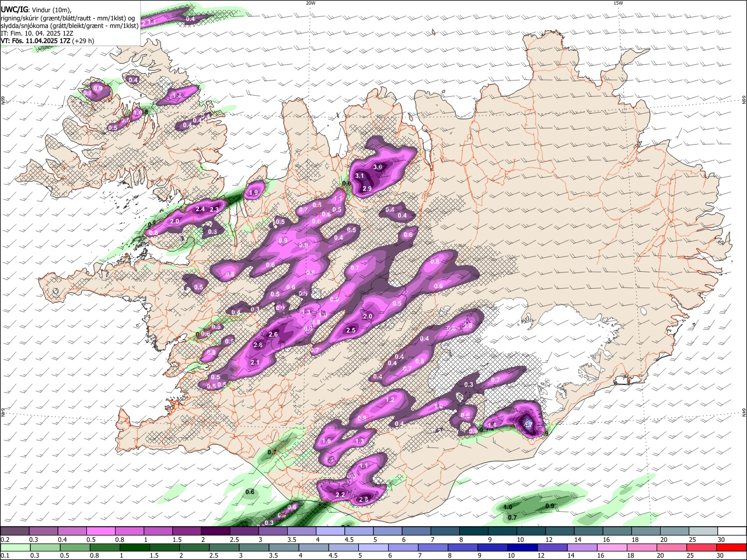Screen dimensions: 747x560
Task: Choose the 4–4.5 lavender swatch in upper legend
Action: (330, 531)
